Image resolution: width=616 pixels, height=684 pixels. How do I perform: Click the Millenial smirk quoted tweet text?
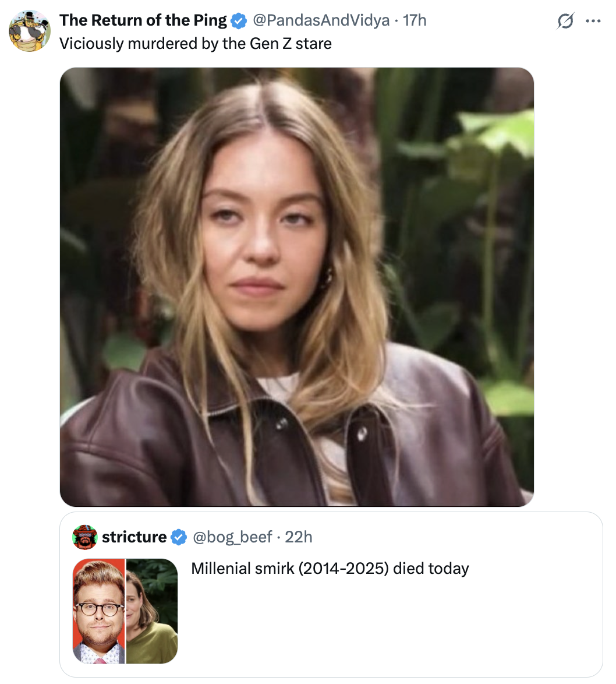[x=330, y=568]
